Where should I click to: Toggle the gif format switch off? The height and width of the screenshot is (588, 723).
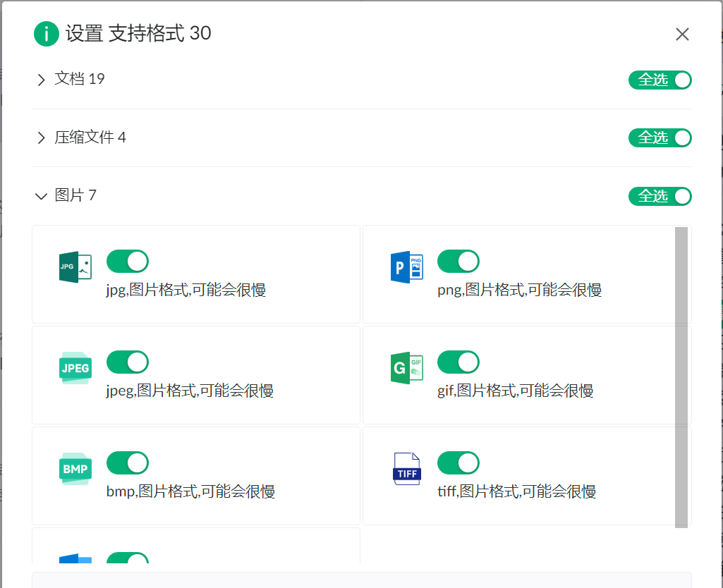(458, 362)
